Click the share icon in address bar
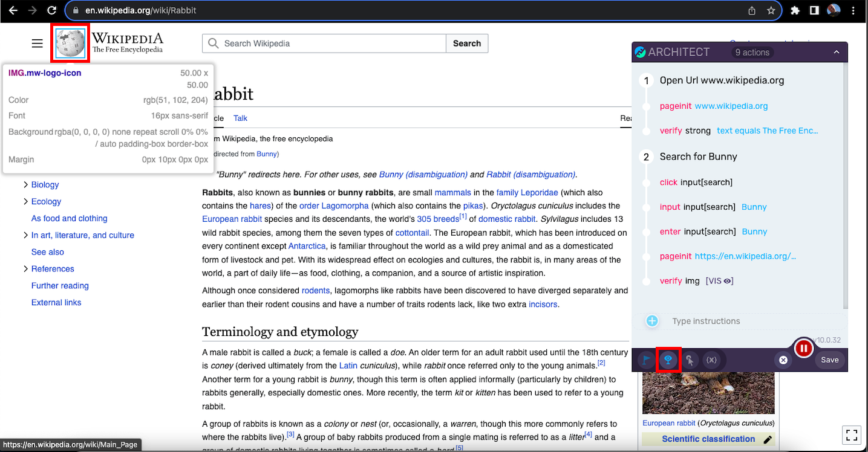Image resolution: width=868 pixels, height=452 pixels. (752, 10)
